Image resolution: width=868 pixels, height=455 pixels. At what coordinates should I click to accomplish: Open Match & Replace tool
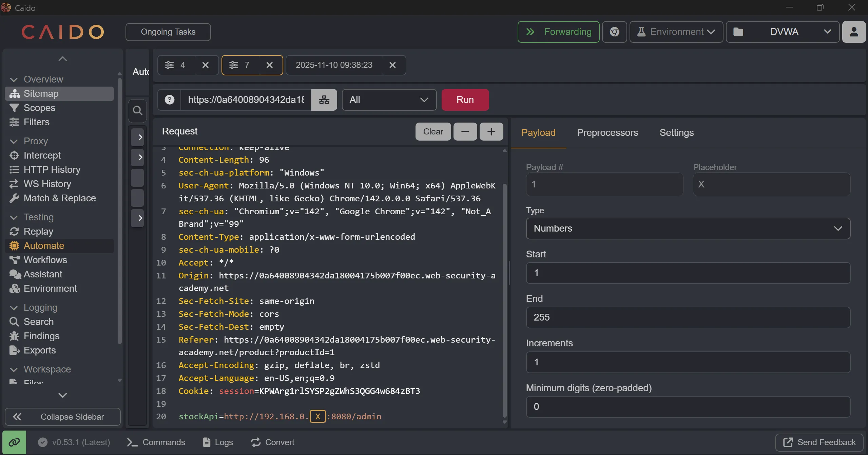(59, 198)
